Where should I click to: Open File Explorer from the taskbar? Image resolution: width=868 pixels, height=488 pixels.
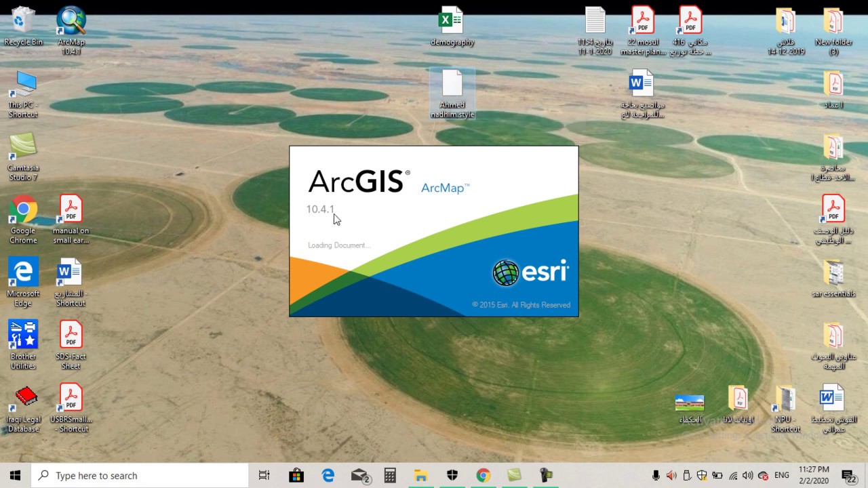[421, 475]
